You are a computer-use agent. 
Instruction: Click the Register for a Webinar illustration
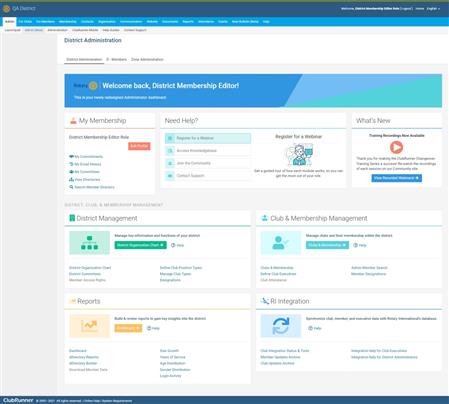pyautogui.click(x=299, y=154)
